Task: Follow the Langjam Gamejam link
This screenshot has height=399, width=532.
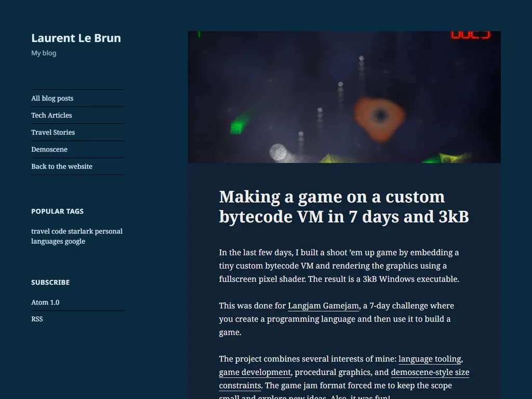Action: (323, 305)
